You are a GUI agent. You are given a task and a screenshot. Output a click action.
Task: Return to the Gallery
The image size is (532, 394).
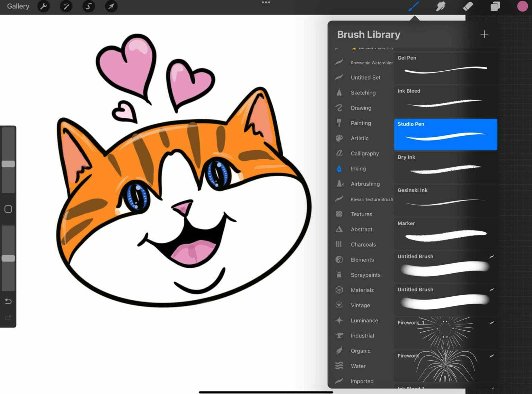(x=18, y=6)
